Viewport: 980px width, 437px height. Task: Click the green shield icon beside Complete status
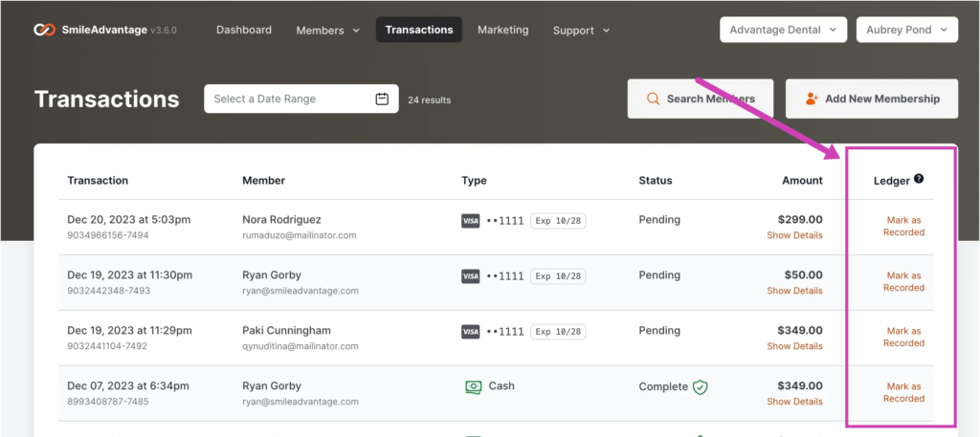coord(701,387)
